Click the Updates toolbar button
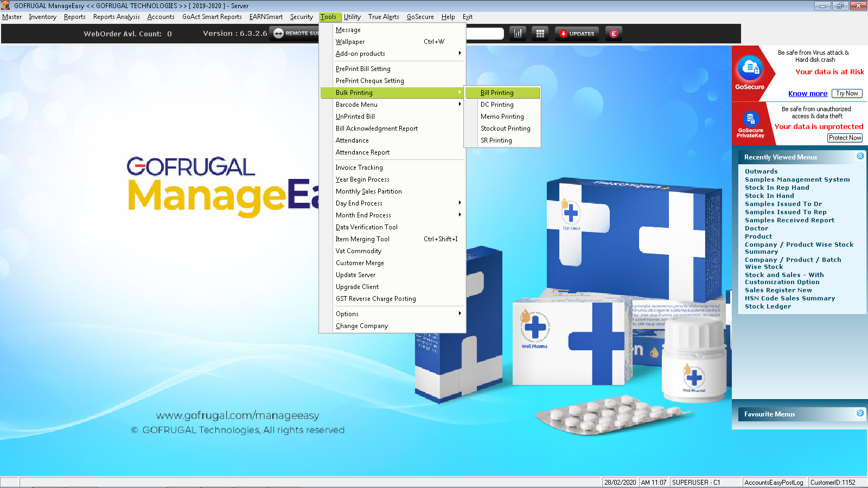 pyautogui.click(x=577, y=34)
